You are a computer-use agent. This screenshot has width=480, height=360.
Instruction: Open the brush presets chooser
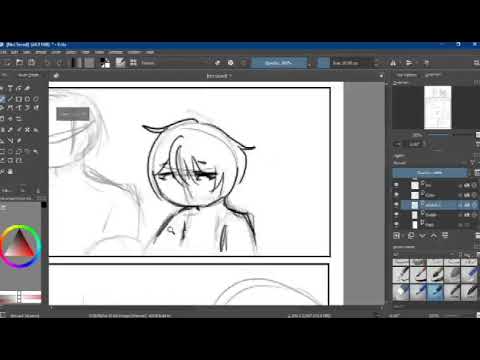coord(133,62)
